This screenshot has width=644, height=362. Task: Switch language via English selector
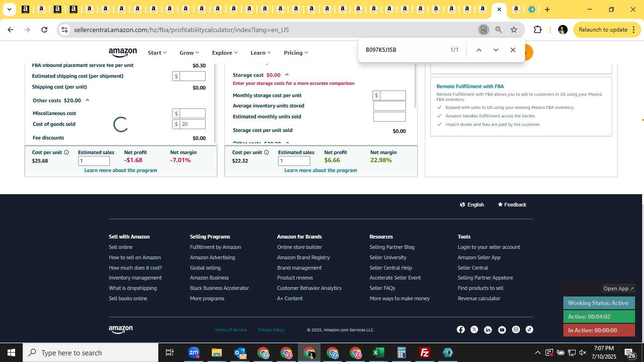(472, 205)
